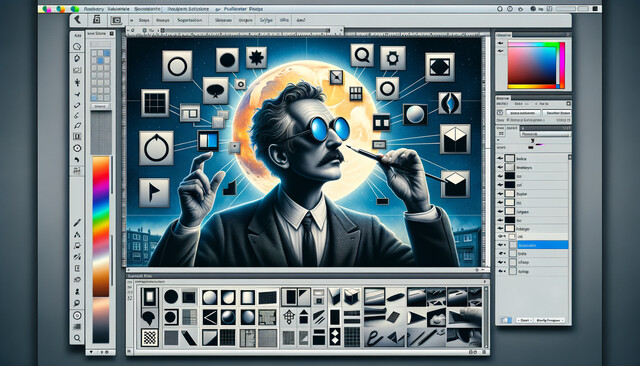Toggle eye icon of the bottom-most layer
The height and width of the screenshot is (366, 640).
point(501,271)
